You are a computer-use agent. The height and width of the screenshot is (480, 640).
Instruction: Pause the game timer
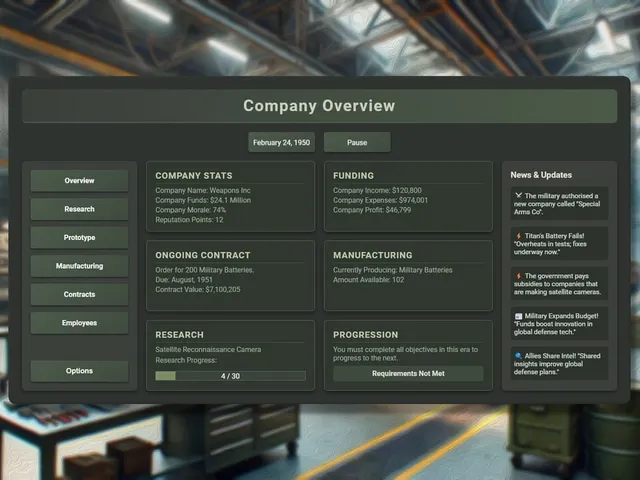[357, 142]
